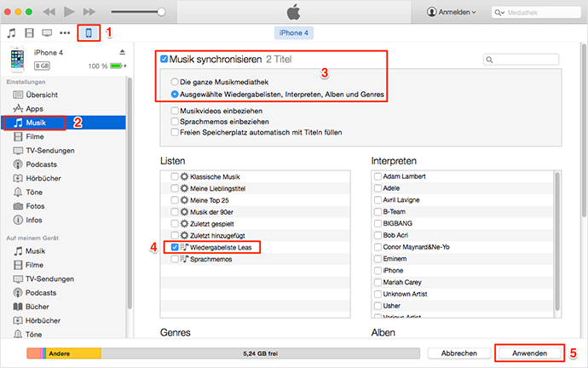Click the iPhone device icon in toolbar
Viewport: 588px width, 368px height.
coord(87,33)
